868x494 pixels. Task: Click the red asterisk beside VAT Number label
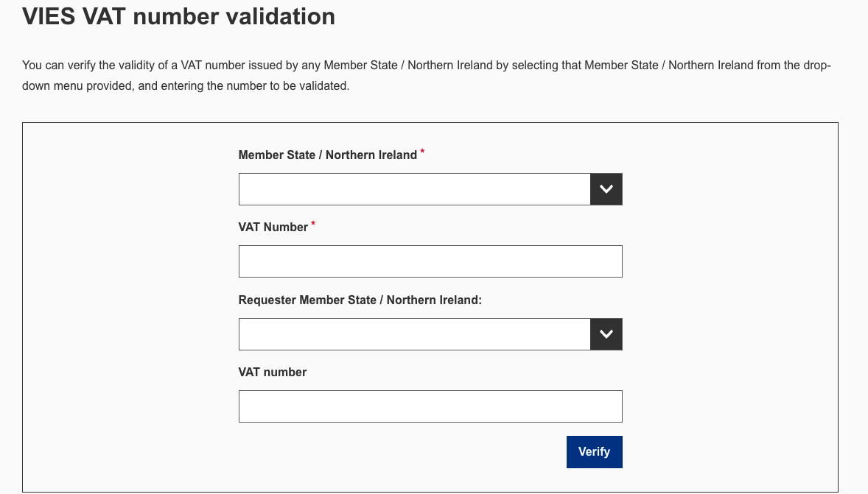click(313, 224)
